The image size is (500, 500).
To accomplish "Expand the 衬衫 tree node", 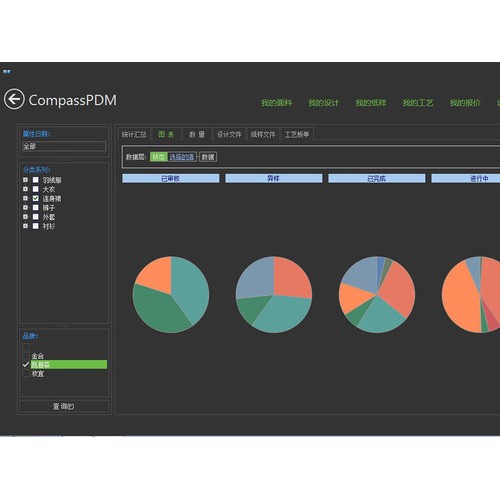I will [x=25, y=226].
